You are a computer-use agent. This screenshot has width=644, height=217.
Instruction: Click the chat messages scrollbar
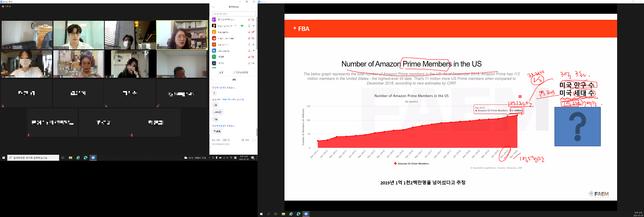coord(257,132)
